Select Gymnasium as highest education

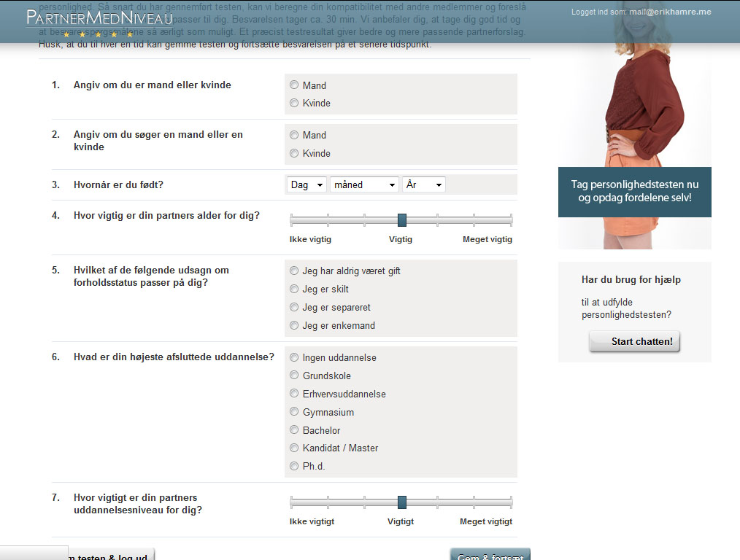coord(294,412)
